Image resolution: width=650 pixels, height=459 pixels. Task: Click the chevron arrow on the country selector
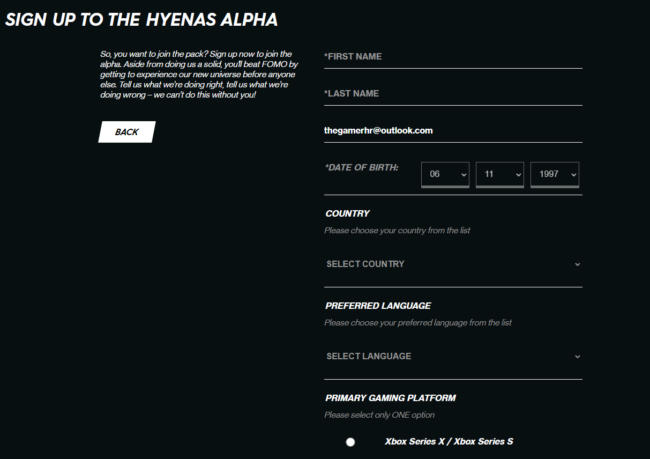pyautogui.click(x=577, y=264)
